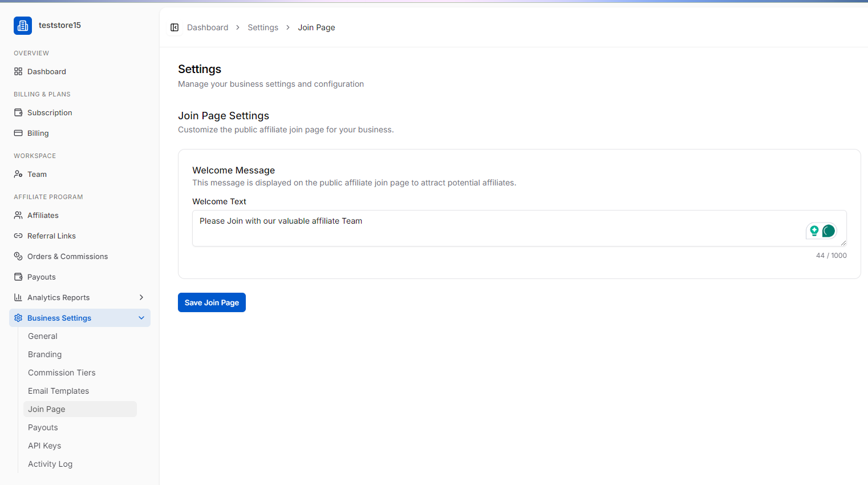
Task: Click the Billing credit card icon
Action: click(18, 133)
